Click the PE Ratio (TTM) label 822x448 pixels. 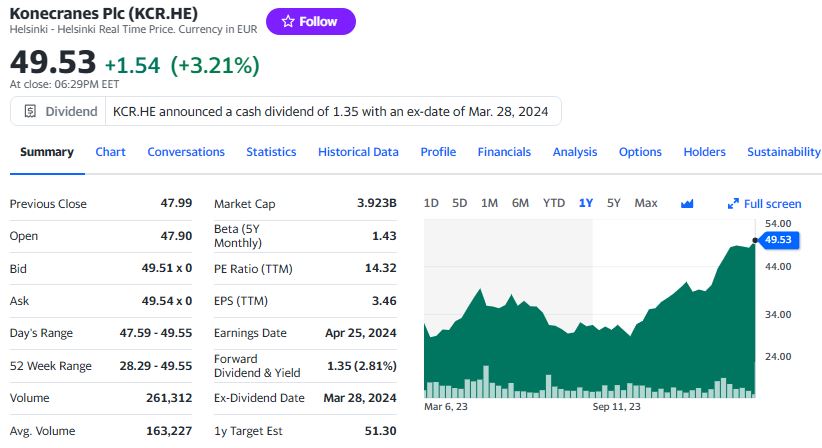point(253,269)
